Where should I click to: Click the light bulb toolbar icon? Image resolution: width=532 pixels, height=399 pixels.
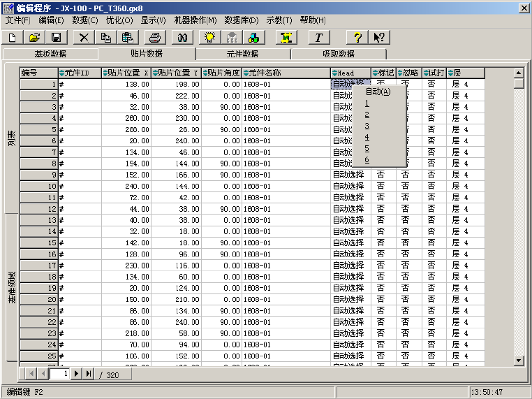pos(209,37)
